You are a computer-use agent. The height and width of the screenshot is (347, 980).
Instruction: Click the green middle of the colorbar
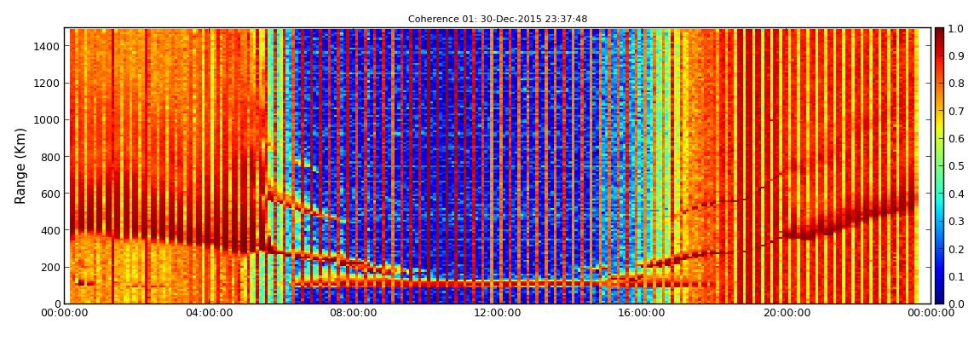click(939, 165)
